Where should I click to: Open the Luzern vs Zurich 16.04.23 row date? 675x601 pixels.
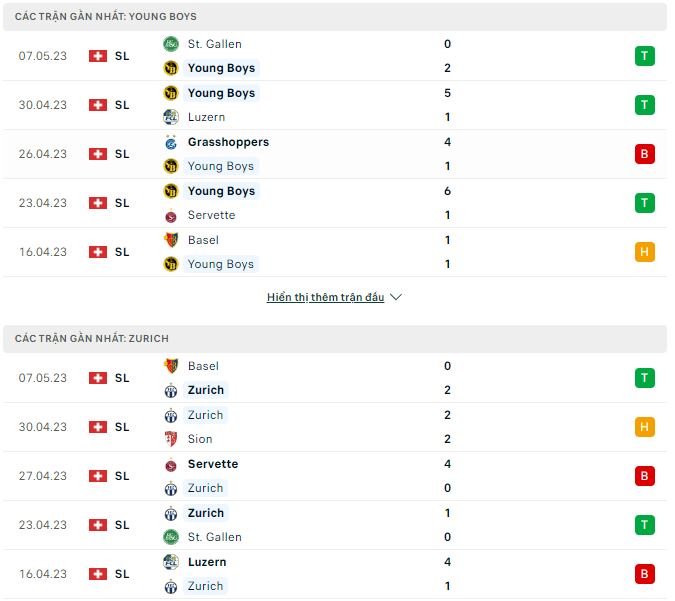click(x=43, y=574)
